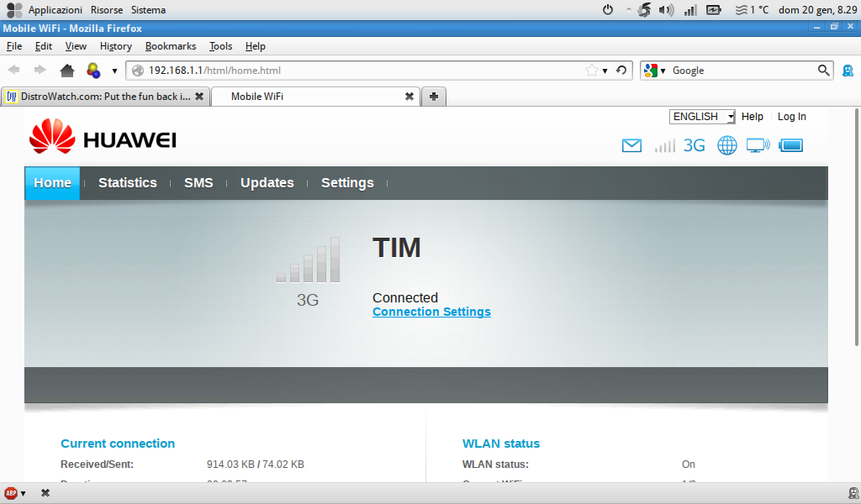Open the Settings page
The width and height of the screenshot is (861, 504).
click(x=347, y=182)
